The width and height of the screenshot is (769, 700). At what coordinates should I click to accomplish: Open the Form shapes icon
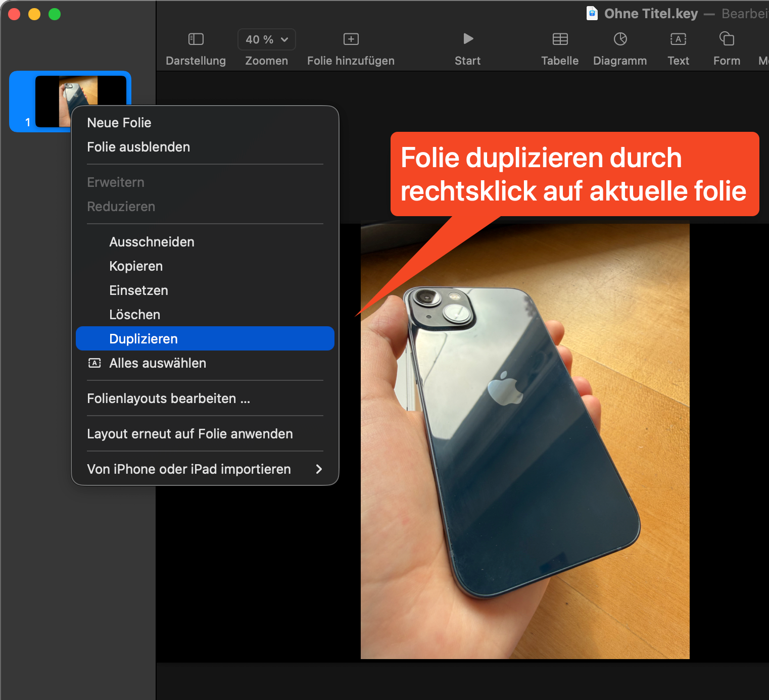[x=727, y=39]
